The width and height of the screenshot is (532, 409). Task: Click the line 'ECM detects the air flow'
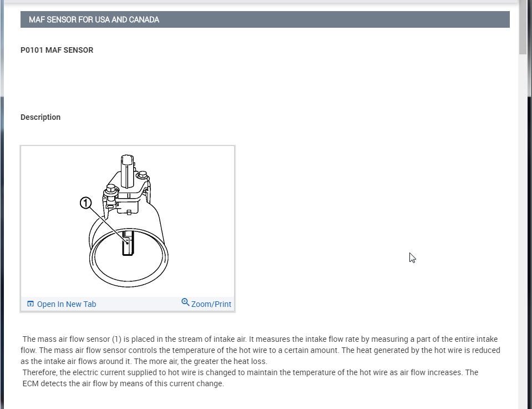[123, 383]
